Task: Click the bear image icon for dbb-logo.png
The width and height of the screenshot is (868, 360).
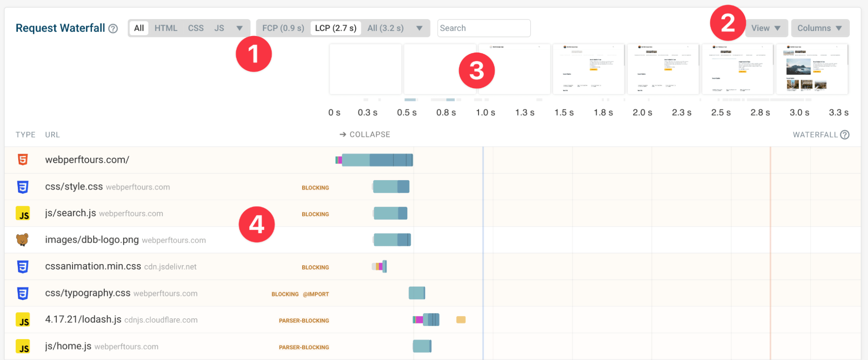Action: (23, 240)
